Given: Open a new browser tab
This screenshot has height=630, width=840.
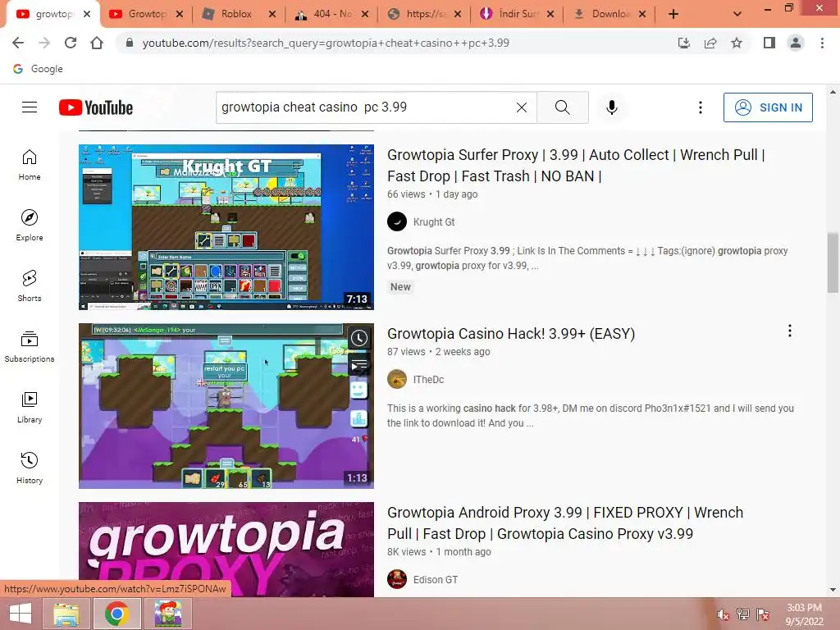Looking at the screenshot, I should pos(673,15).
